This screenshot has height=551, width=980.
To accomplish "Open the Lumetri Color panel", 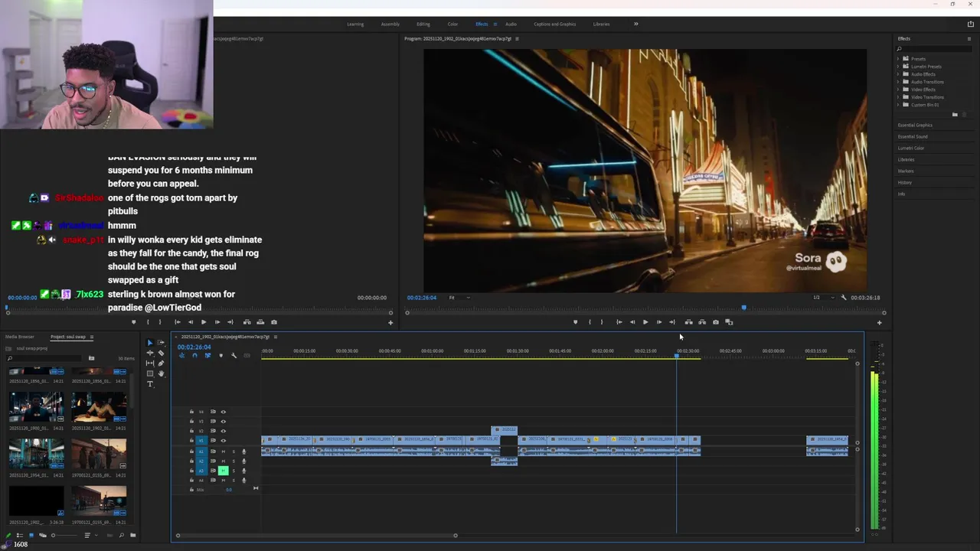I will [911, 148].
